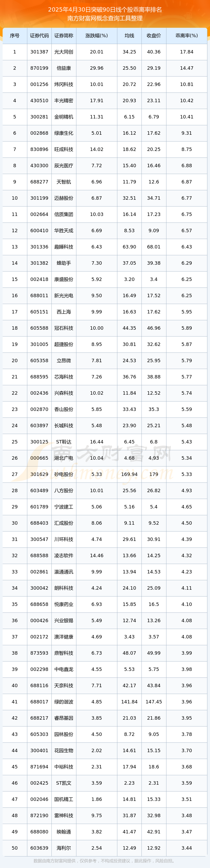Select the stock name ST聆达
210x868 pixels.
[64, 442]
